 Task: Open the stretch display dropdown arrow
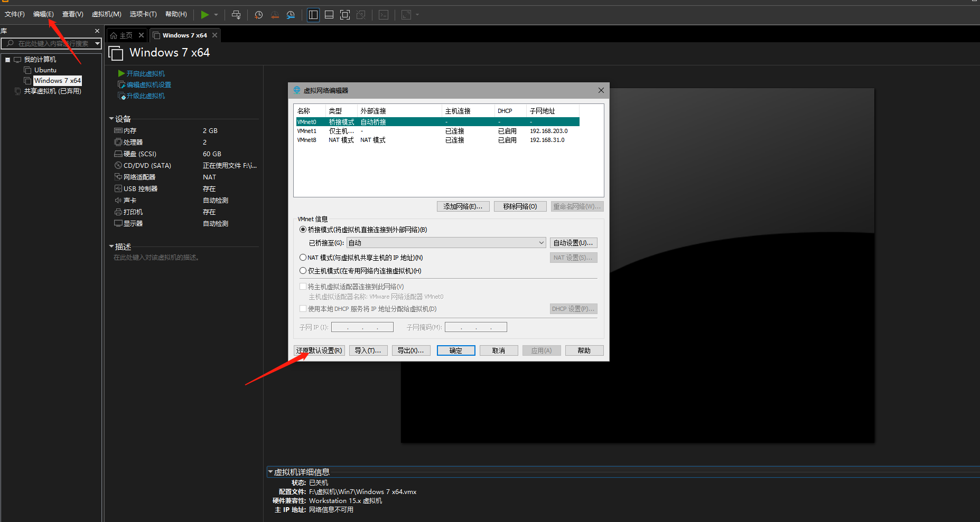point(417,15)
